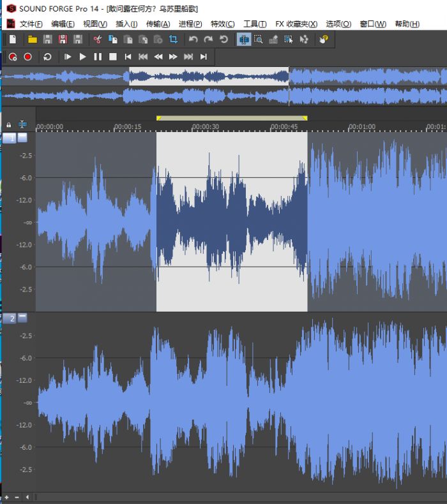Image resolution: width=447 pixels, height=504 pixels.
Task: Click the Paste clipboard icon
Action: pos(128,40)
